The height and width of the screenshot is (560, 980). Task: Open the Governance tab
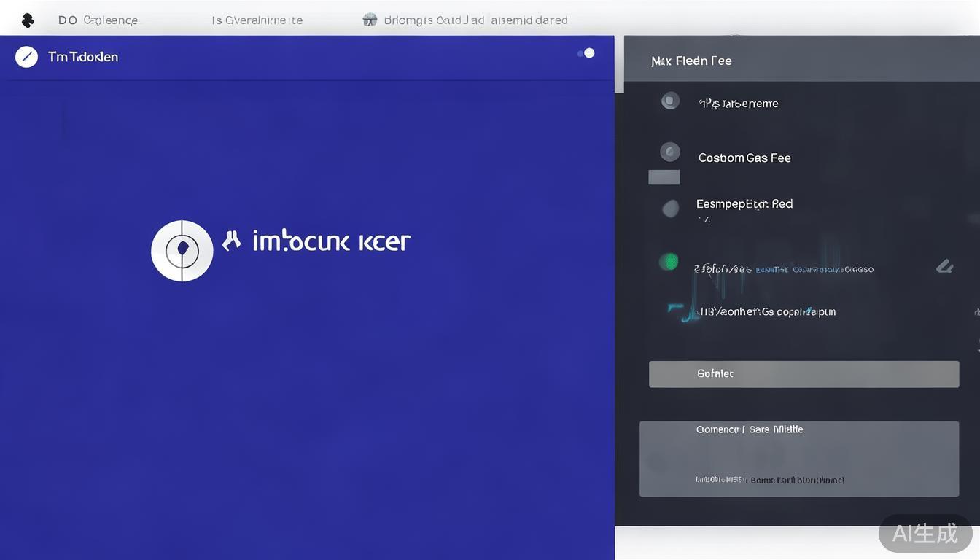pyautogui.click(x=257, y=20)
